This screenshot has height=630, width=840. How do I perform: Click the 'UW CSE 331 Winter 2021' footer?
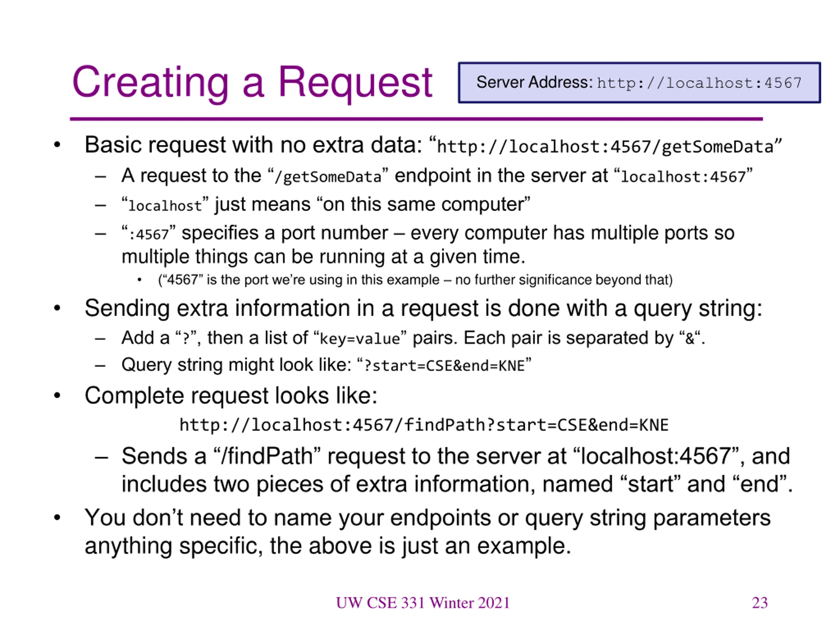pyautogui.click(x=423, y=603)
